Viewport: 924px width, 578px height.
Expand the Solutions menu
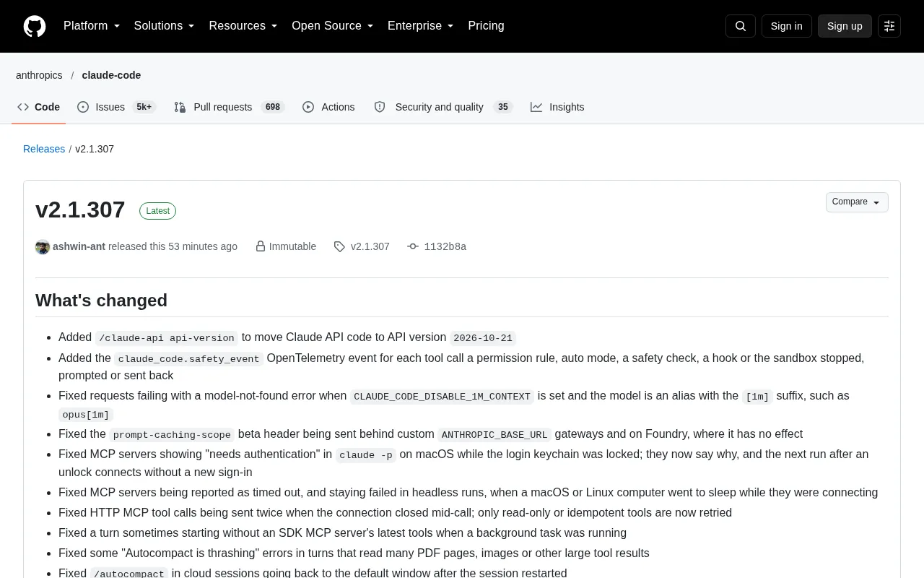point(164,26)
